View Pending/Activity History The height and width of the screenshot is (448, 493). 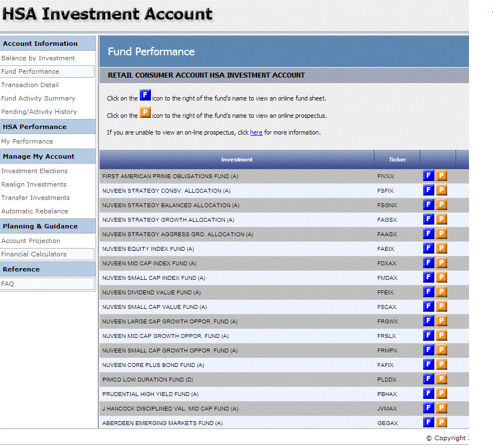pyautogui.click(x=39, y=112)
